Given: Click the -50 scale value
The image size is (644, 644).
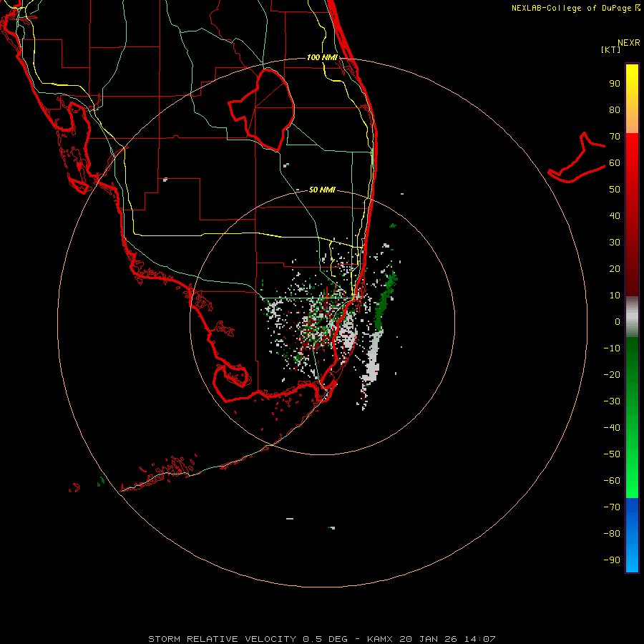Looking at the screenshot, I should (612, 454).
